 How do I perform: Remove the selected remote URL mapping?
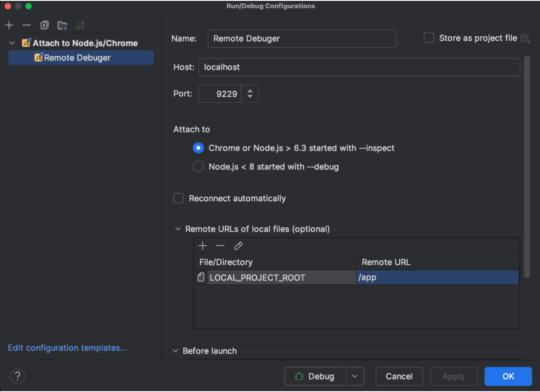pyautogui.click(x=220, y=246)
